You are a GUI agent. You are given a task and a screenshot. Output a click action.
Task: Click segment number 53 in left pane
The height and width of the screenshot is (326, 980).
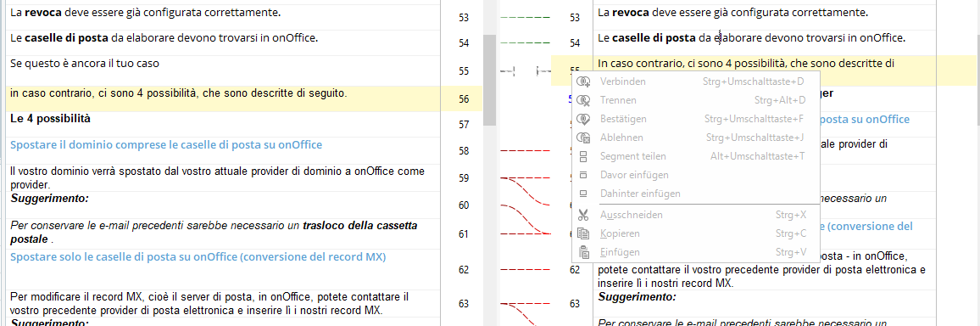(x=464, y=18)
